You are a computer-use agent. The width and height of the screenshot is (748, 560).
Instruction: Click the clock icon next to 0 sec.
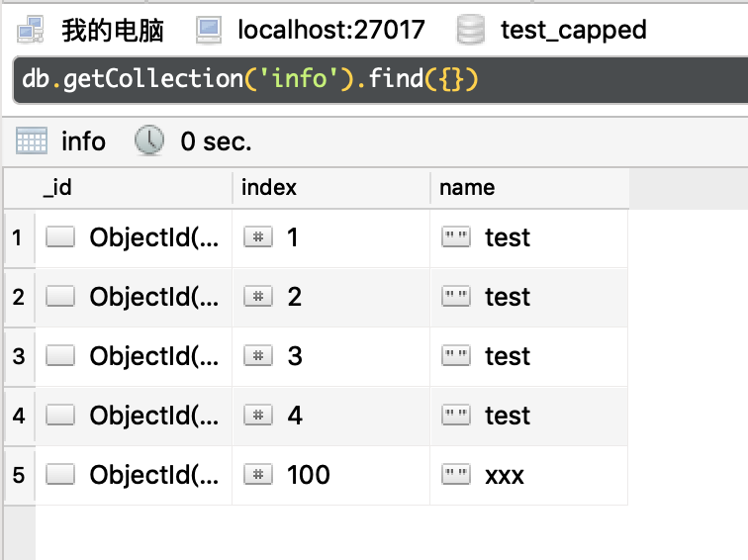149,140
